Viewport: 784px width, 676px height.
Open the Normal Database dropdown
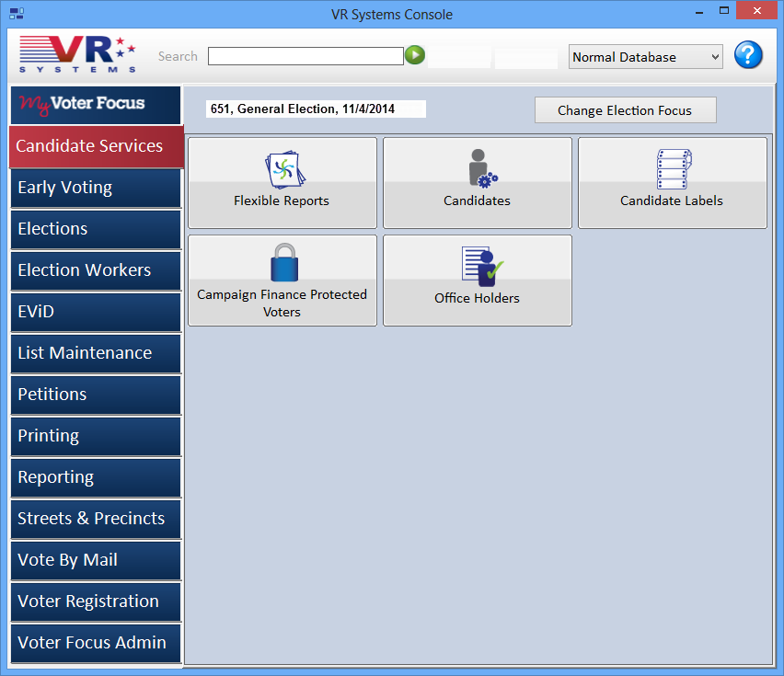[x=645, y=57]
